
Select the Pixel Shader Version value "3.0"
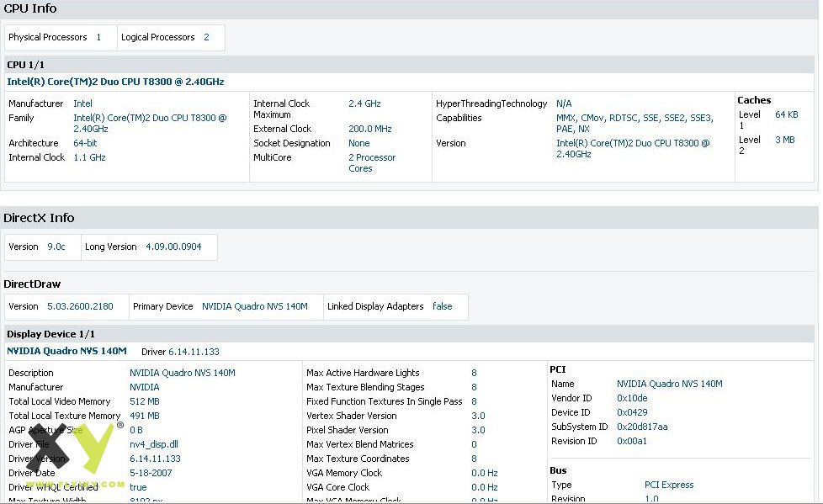[478, 430]
